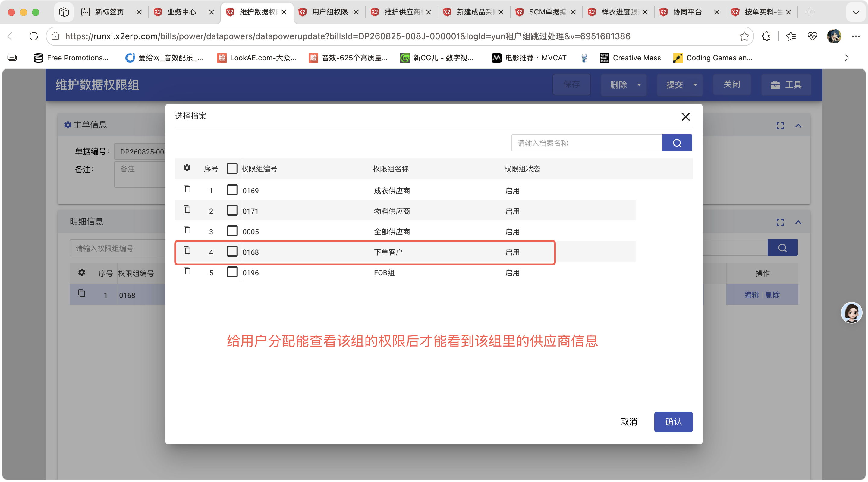Show more bookmarks chevron
Viewport: 868px width, 482px height.
coord(846,58)
